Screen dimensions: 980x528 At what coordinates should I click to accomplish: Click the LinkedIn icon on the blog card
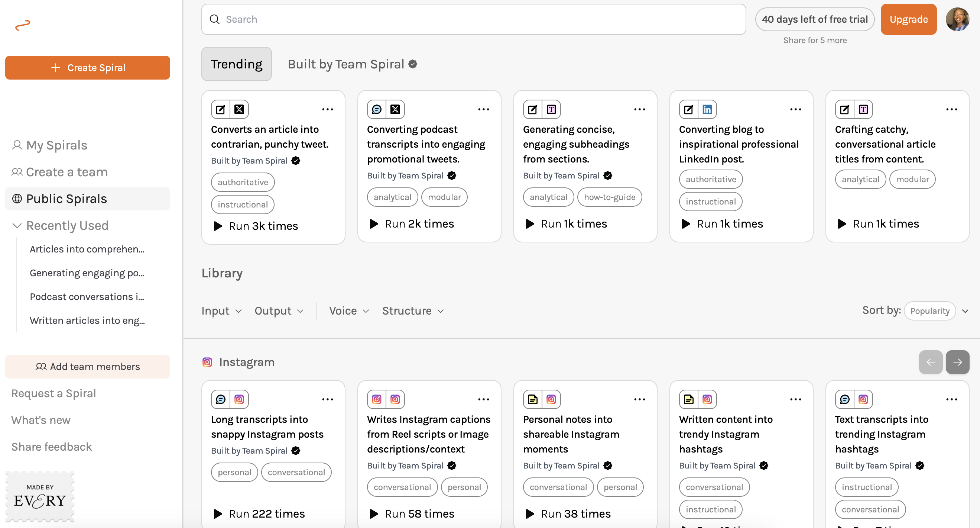[x=707, y=110]
